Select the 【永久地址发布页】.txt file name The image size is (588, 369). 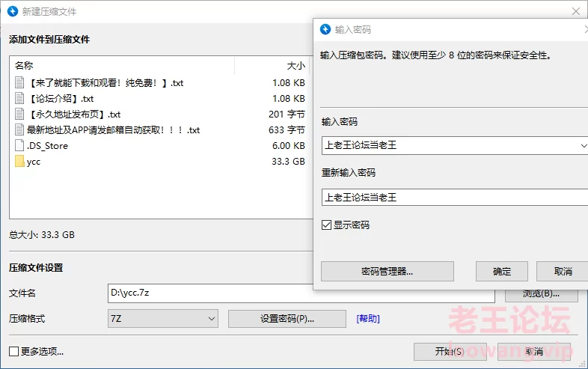(74, 114)
